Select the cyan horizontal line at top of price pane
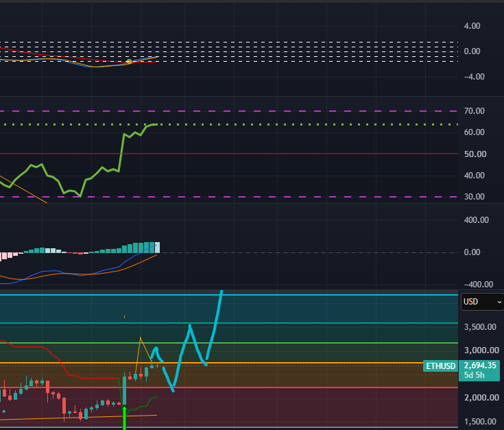 tap(229, 294)
